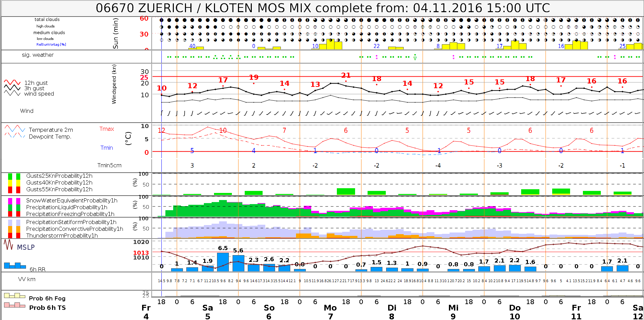Viewport: 644px width, 320px height.
Task: Click the blue 6h RR bar legend icon
Action: point(15,266)
